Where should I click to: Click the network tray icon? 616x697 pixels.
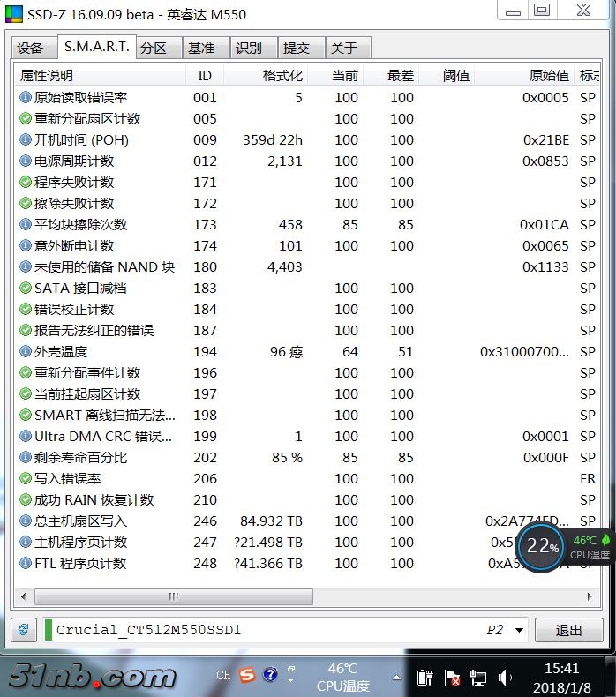coord(478,678)
